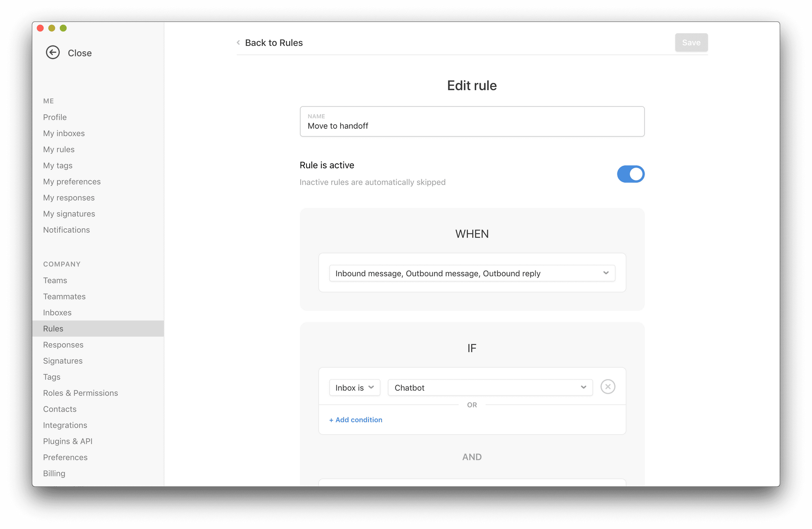The width and height of the screenshot is (812, 529).
Task: Open Plugins & API settings
Action: pyautogui.click(x=68, y=441)
